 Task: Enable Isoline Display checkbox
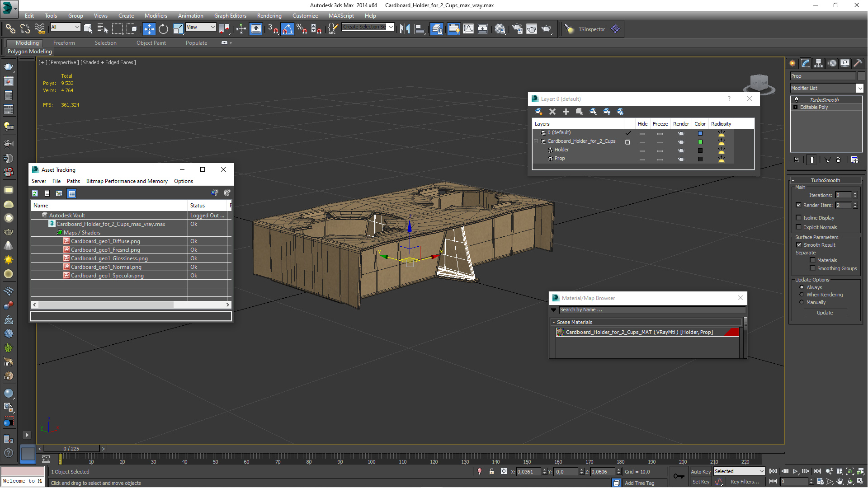(x=798, y=218)
